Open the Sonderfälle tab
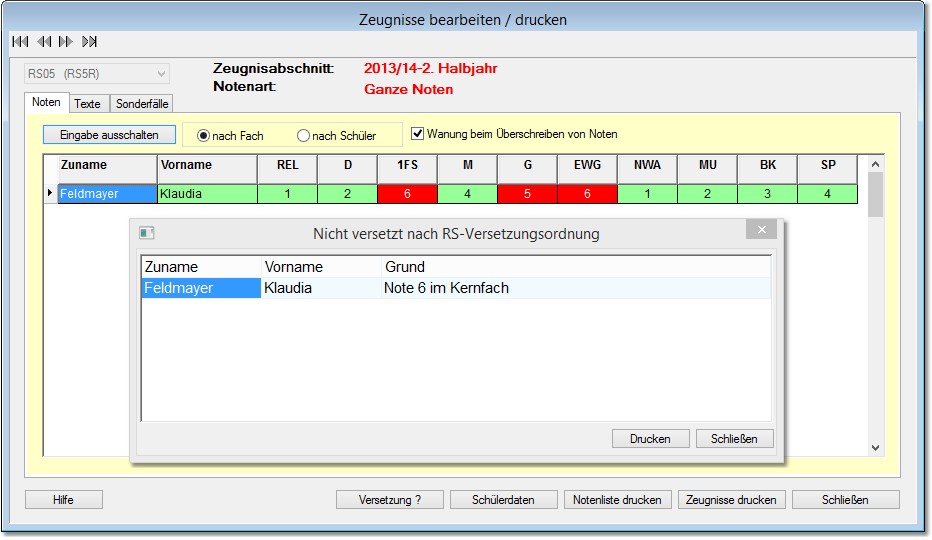Image resolution: width=932 pixels, height=540 pixels. (143, 103)
